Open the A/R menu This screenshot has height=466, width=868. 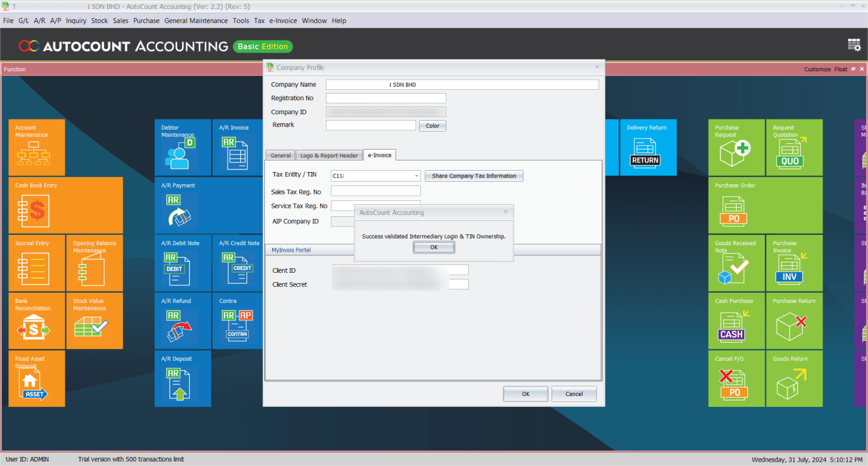(x=40, y=21)
